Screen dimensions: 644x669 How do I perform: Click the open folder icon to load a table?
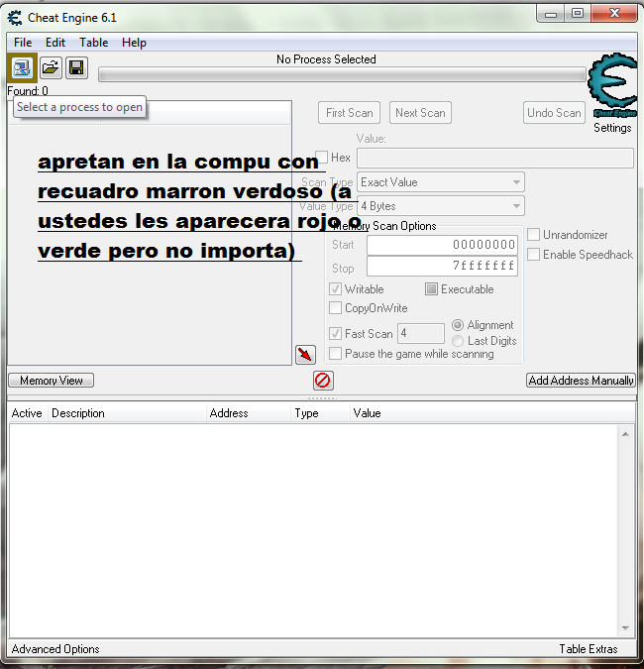point(51,67)
